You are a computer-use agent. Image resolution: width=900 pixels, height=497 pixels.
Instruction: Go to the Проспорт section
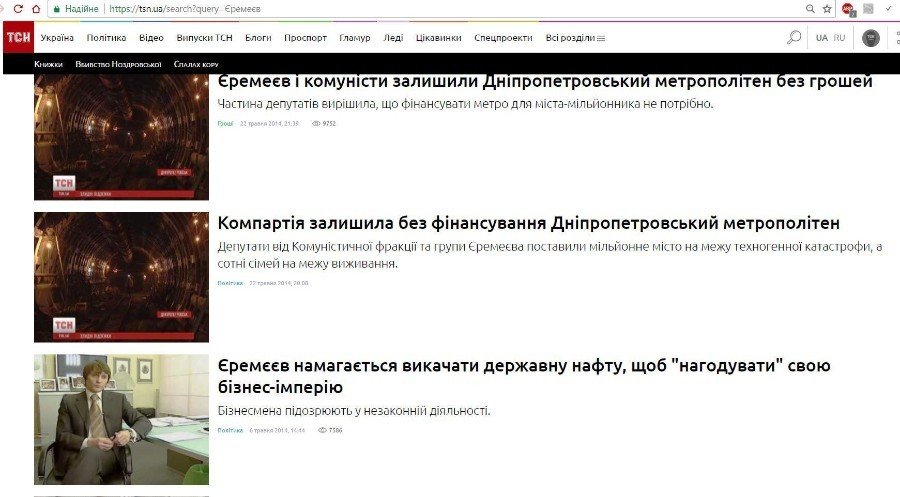coord(305,38)
